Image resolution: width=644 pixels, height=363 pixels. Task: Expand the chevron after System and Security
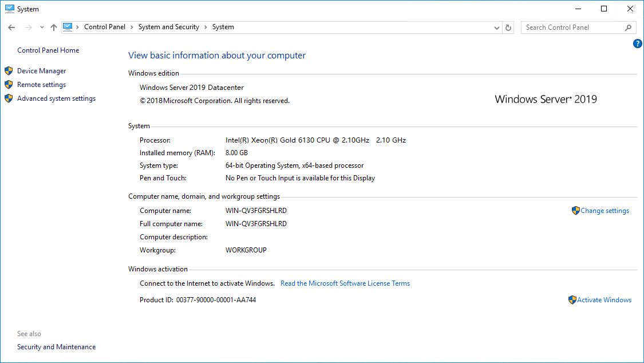click(x=206, y=27)
